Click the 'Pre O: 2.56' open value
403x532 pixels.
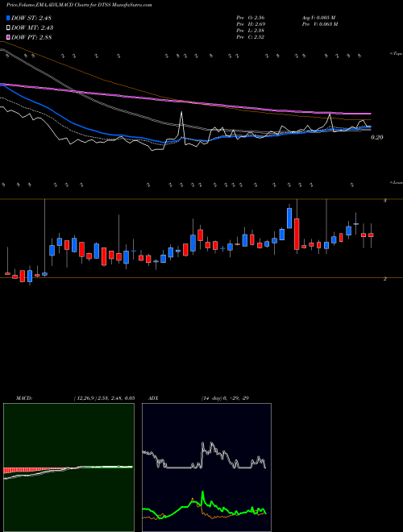point(251,18)
